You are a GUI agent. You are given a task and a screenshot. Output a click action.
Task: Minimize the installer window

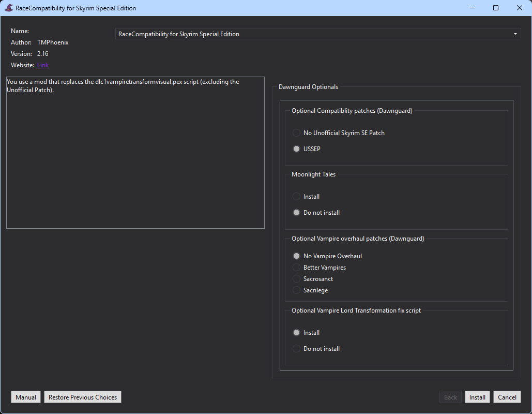473,8
